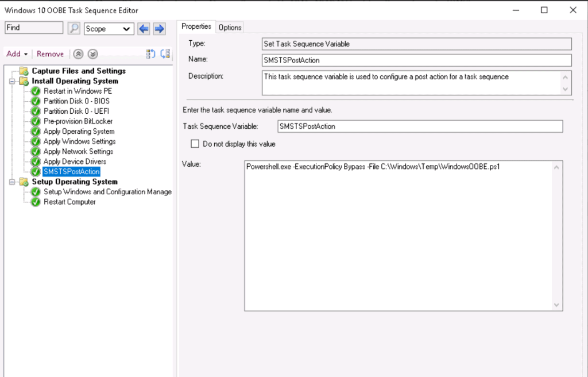Select the Apply Operating System step
The width and height of the screenshot is (588, 377).
coord(79,132)
